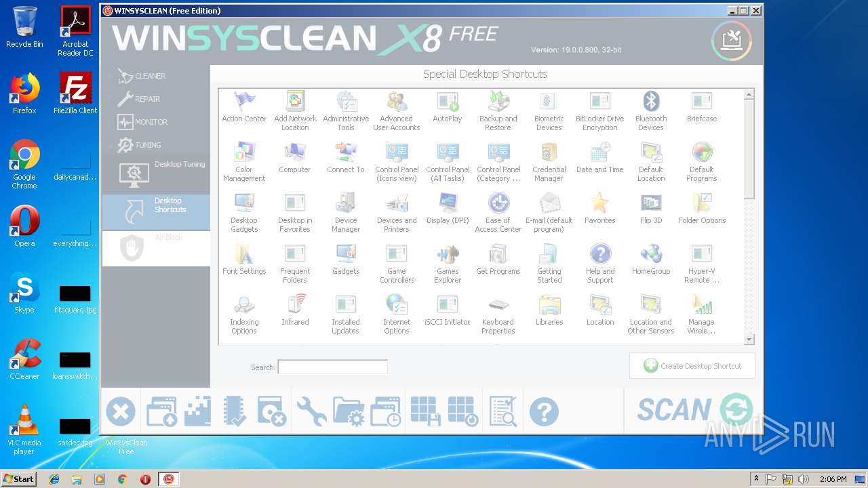Screen dimensions: 868x488
Task: Pick the Briefcase shortcut icon
Action: click(702, 102)
